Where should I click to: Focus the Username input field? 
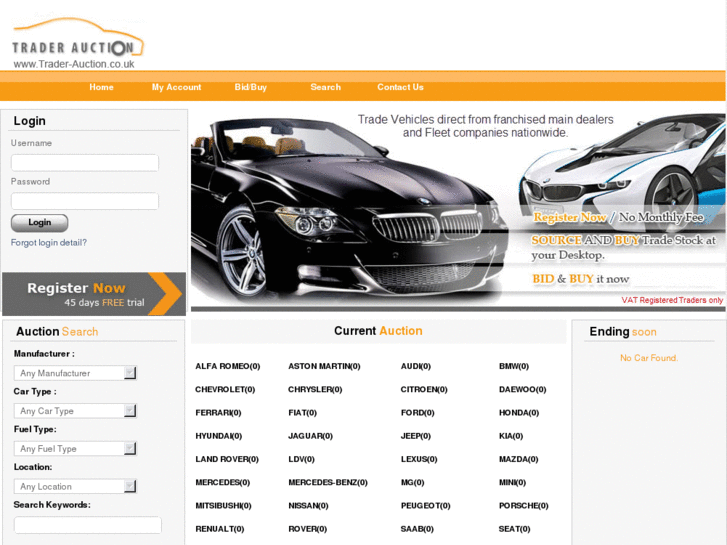[x=85, y=163]
